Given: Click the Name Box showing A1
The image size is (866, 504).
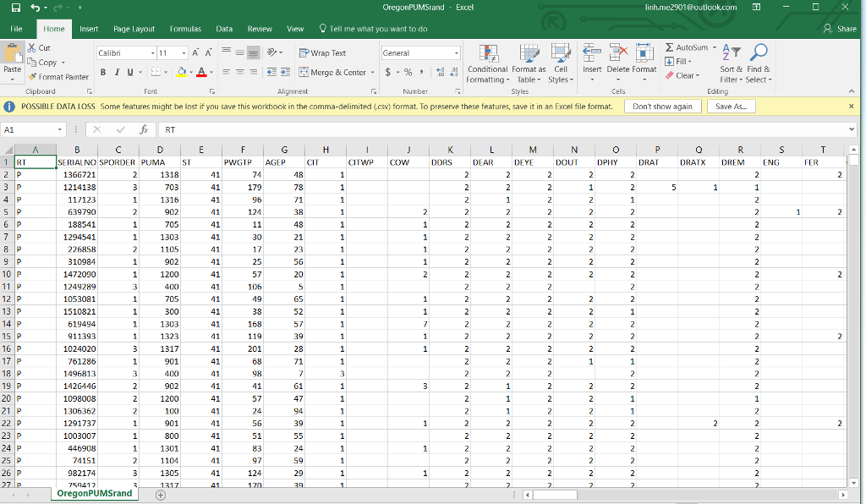Looking at the screenshot, I should 30,130.
